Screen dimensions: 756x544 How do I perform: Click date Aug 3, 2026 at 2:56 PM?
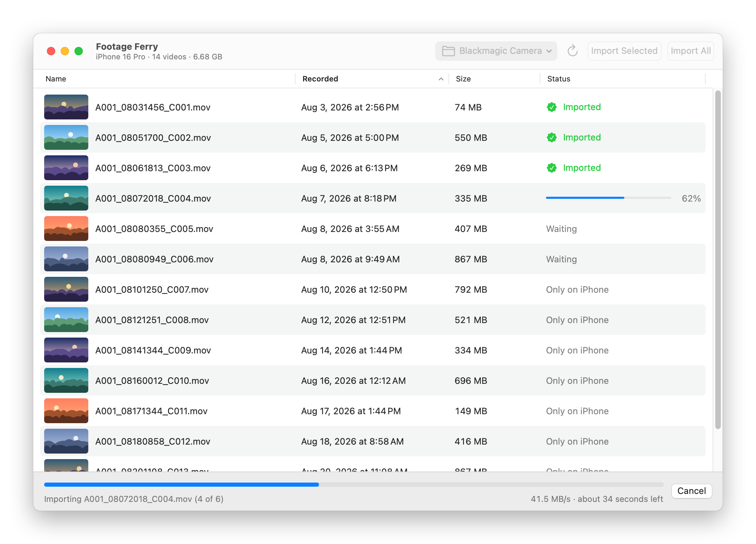coord(350,107)
